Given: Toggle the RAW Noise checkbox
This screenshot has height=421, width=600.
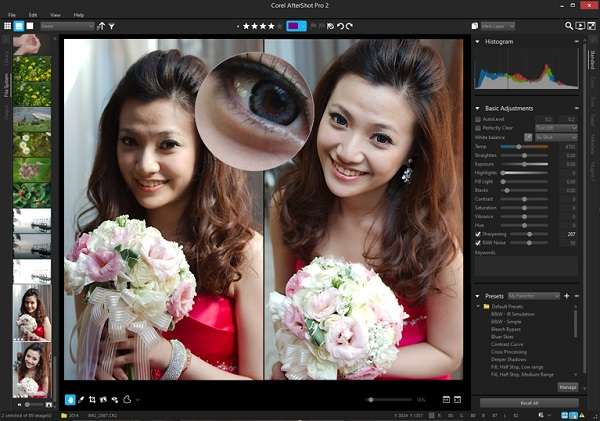Looking at the screenshot, I should [x=478, y=242].
